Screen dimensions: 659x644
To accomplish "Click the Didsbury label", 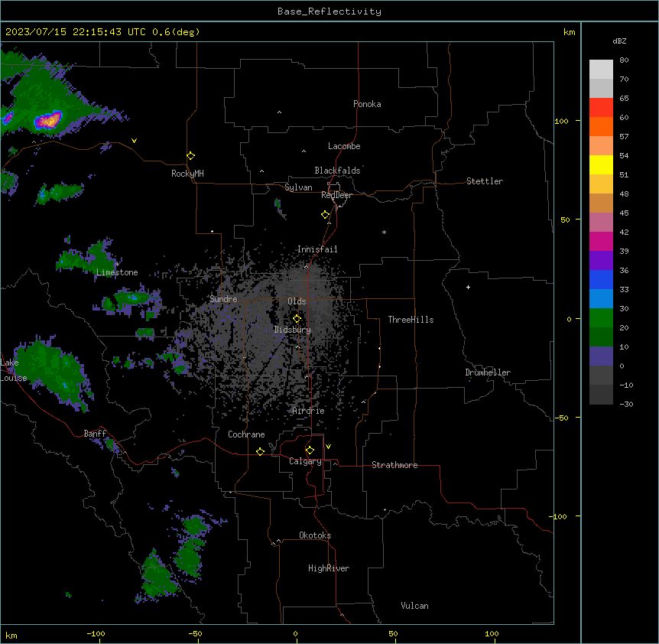I will (293, 330).
